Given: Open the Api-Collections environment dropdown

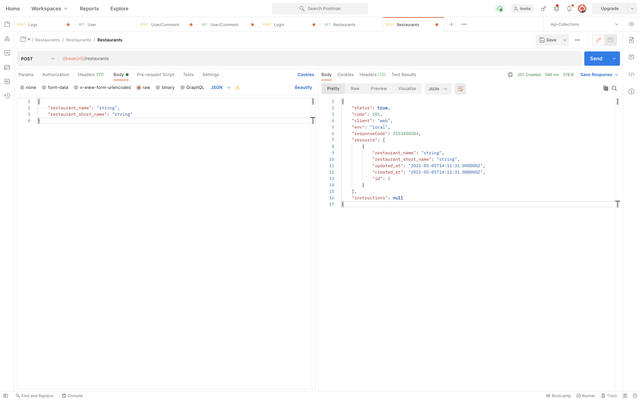Looking at the screenshot, I should 584,24.
